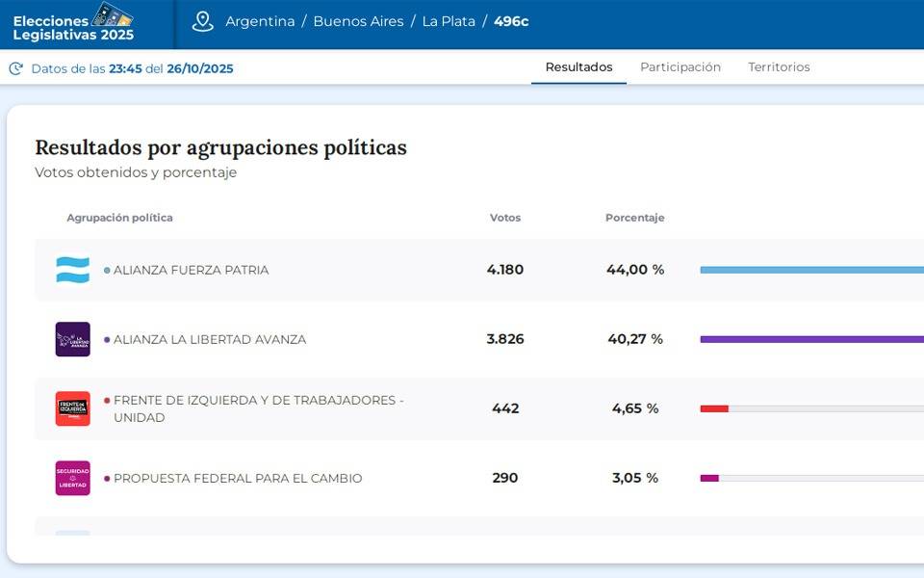Click the Elecciones Legislativas 2025 logo
This screenshot has height=578, width=924.
[x=74, y=23]
